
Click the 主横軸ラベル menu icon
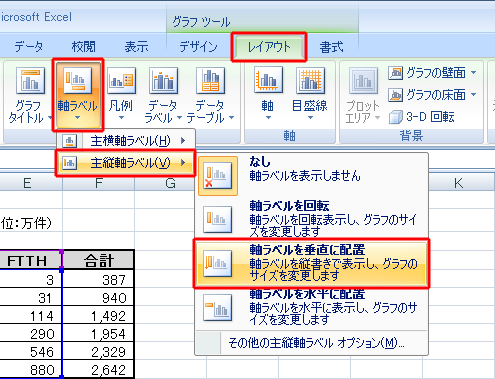pyautogui.click(x=69, y=141)
